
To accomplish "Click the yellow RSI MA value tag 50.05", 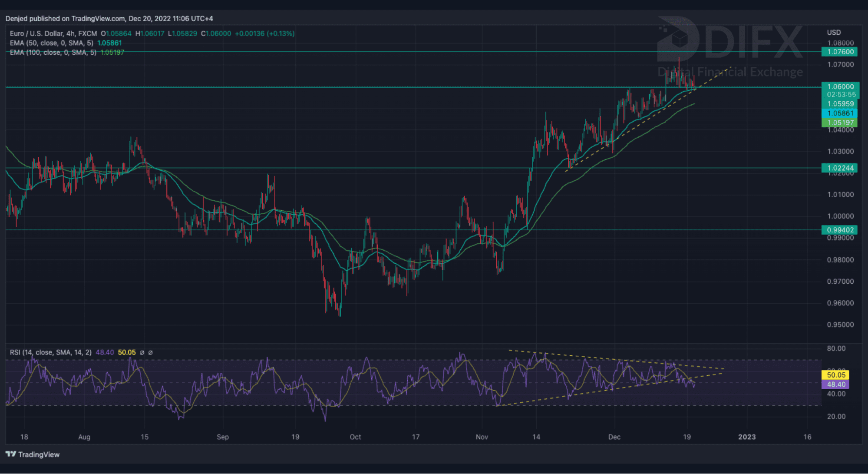I will (x=836, y=375).
